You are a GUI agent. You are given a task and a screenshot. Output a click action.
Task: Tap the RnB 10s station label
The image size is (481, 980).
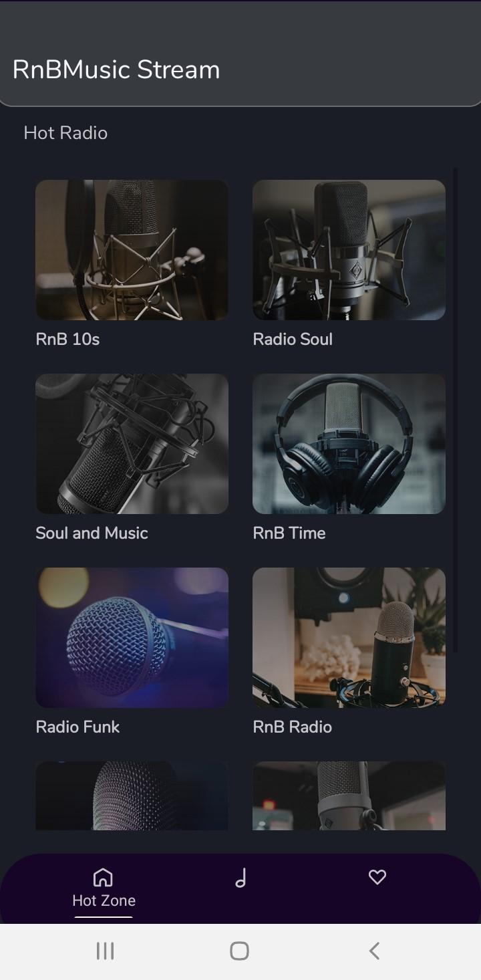pyautogui.click(x=67, y=340)
